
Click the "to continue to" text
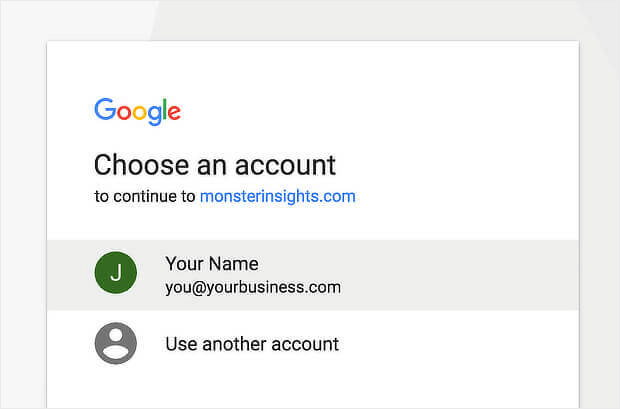tap(145, 196)
